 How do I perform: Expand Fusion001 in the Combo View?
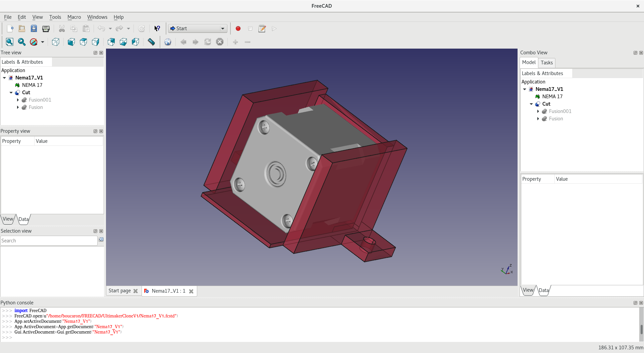point(538,111)
